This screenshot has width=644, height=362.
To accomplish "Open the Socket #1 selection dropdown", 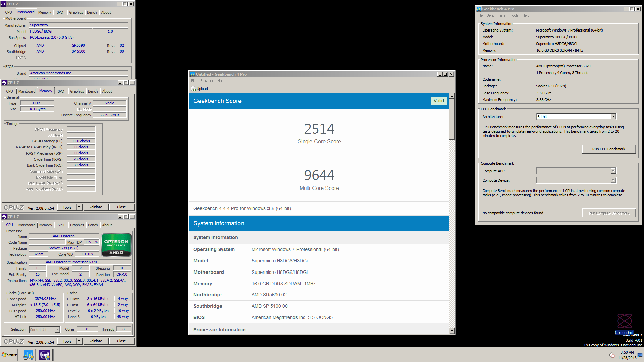I will [x=57, y=330].
